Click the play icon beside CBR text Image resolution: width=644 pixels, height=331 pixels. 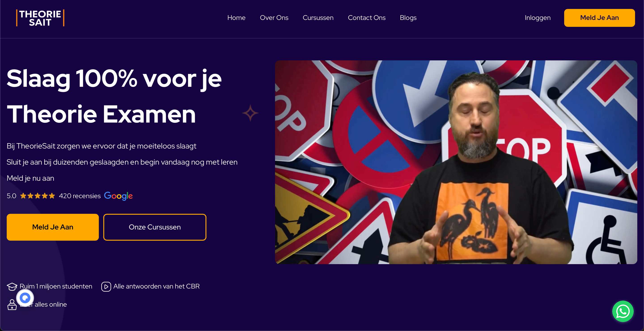106,286
